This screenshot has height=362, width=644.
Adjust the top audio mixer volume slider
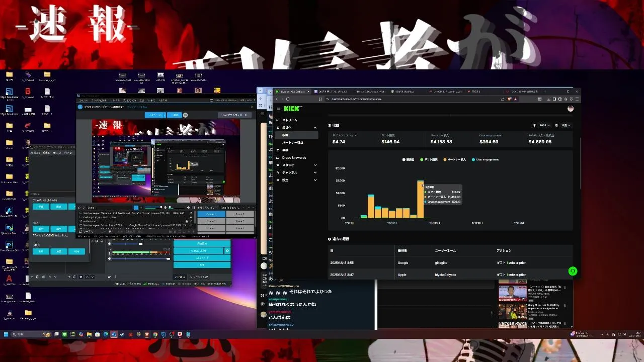point(141,244)
